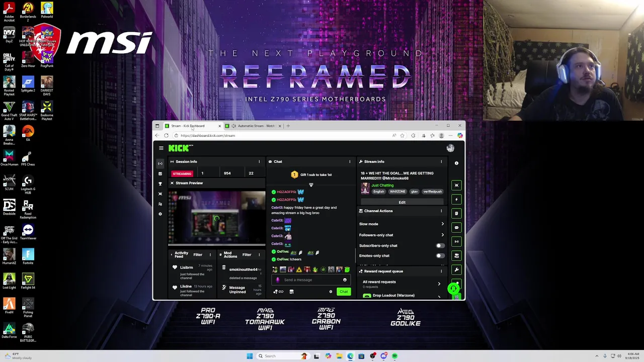
Task: Open Spotify from the taskbar
Action: (395, 356)
